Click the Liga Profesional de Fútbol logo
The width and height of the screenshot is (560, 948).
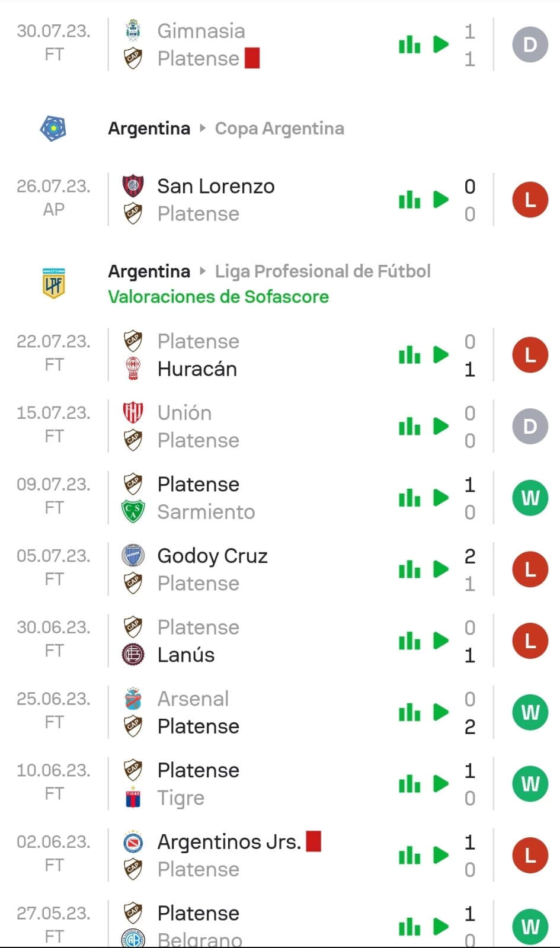coord(53,283)
